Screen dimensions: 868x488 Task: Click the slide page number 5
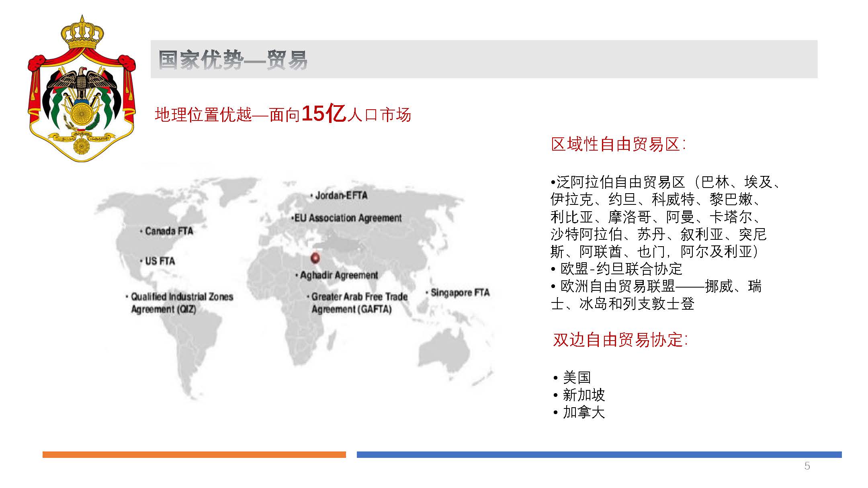tap(807, 466)
